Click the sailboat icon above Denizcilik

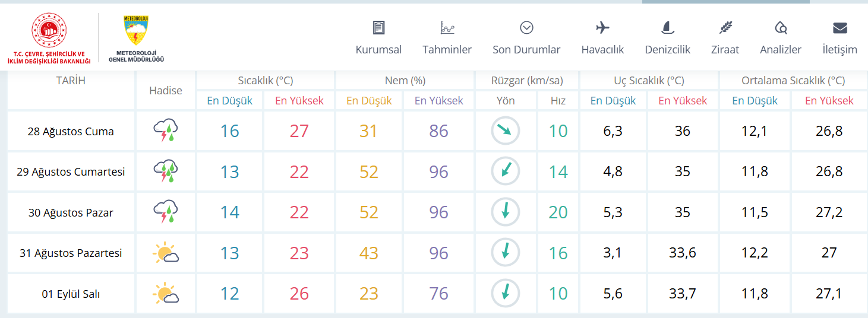[667, 27]
